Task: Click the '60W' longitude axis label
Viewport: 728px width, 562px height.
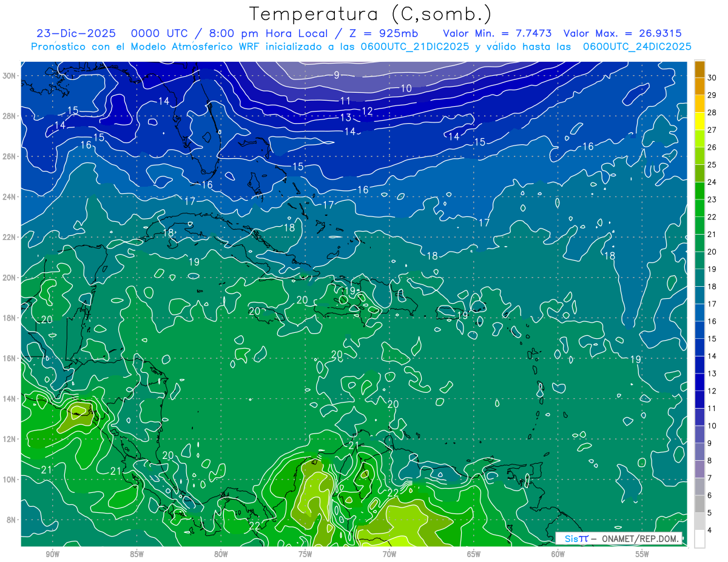Action: [558, 554]
